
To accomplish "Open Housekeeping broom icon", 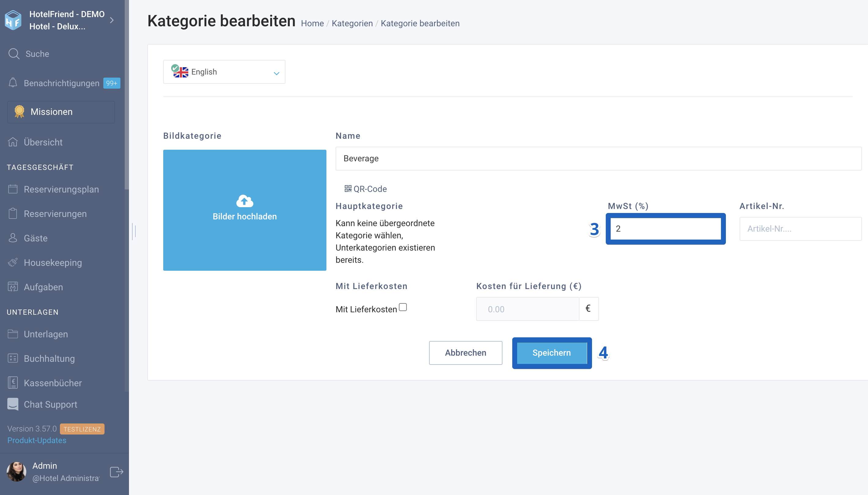I will click(x=13, y=262).
